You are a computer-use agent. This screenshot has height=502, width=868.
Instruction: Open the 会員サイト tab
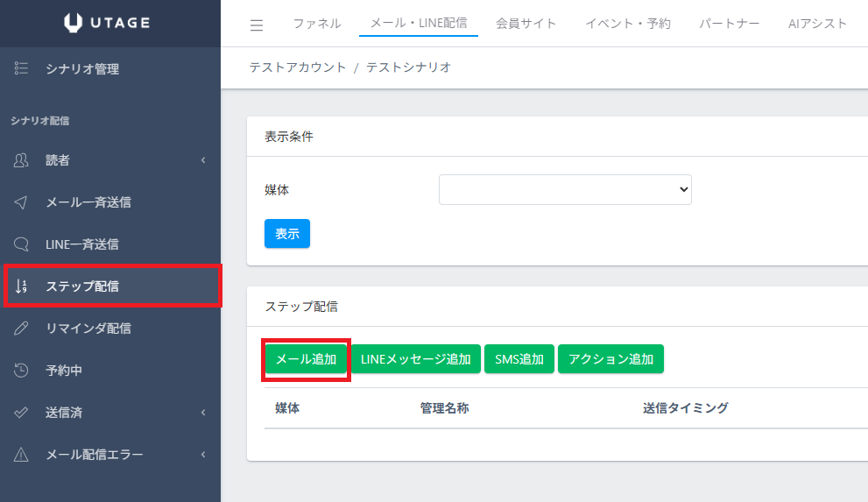pos(526,24)
